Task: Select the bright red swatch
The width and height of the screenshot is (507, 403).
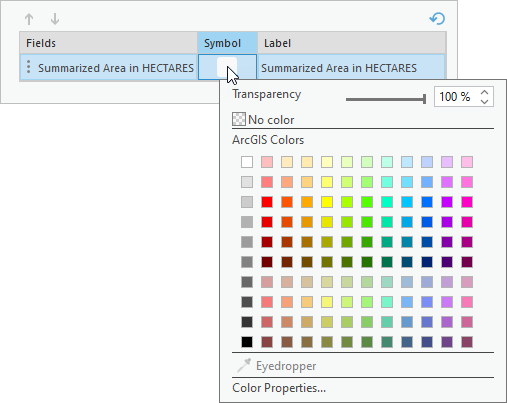Action: tap(267, 202)
